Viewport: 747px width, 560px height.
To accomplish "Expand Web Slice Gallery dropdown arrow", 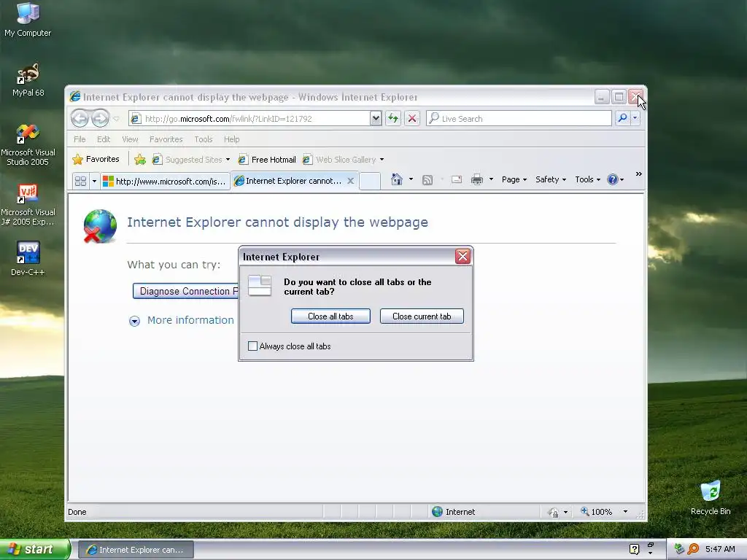I will (x=382, y=160).
